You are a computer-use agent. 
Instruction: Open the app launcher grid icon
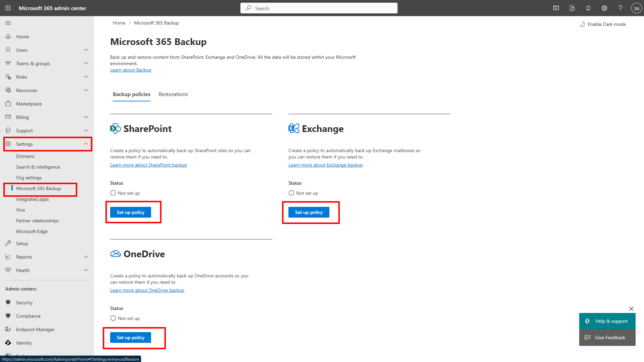tap(8, 8)
